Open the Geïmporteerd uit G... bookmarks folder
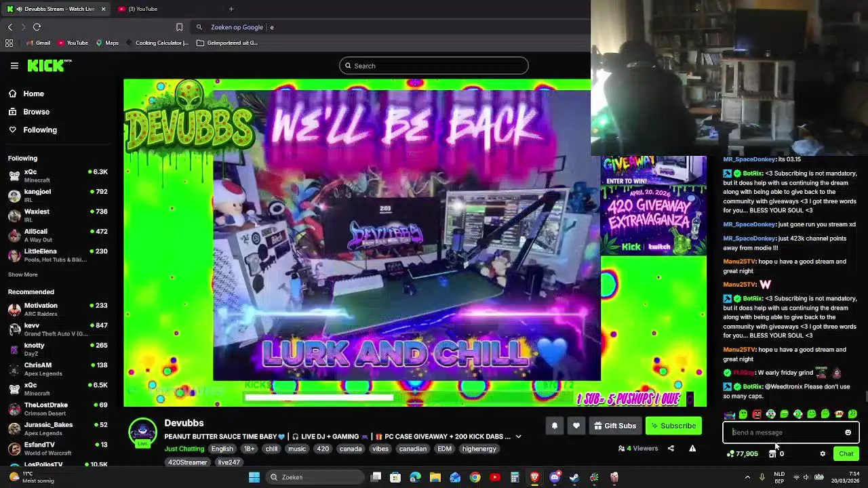Screen dimensions: 868x488 227,43
